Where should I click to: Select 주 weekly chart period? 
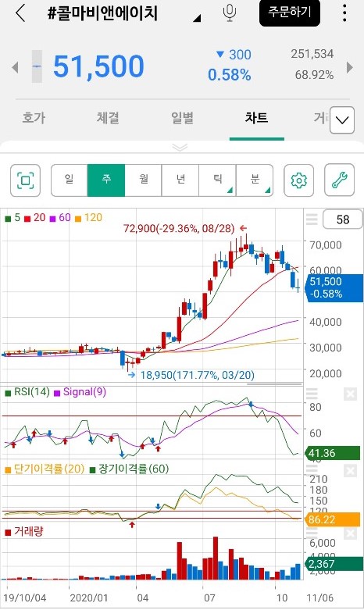point(106,180)
